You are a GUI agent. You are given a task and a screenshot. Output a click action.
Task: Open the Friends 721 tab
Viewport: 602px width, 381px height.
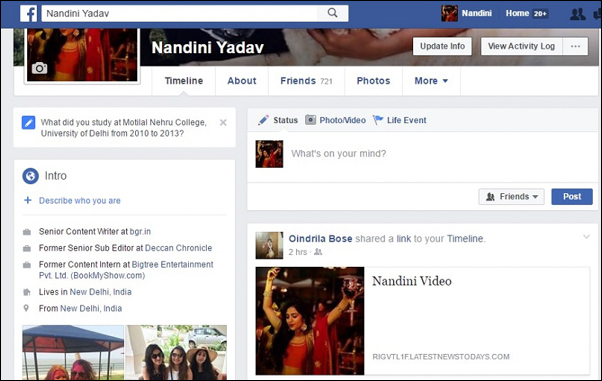click(x=306, y=81)
